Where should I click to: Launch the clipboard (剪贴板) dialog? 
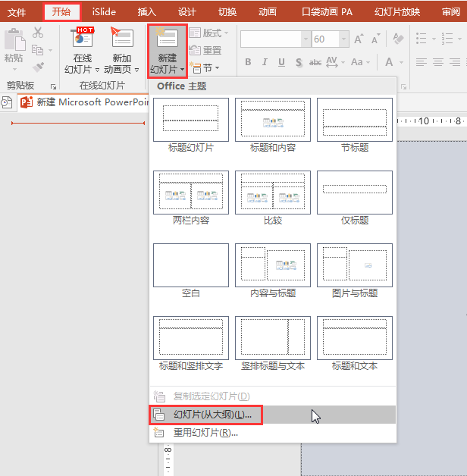click(53, 87)
